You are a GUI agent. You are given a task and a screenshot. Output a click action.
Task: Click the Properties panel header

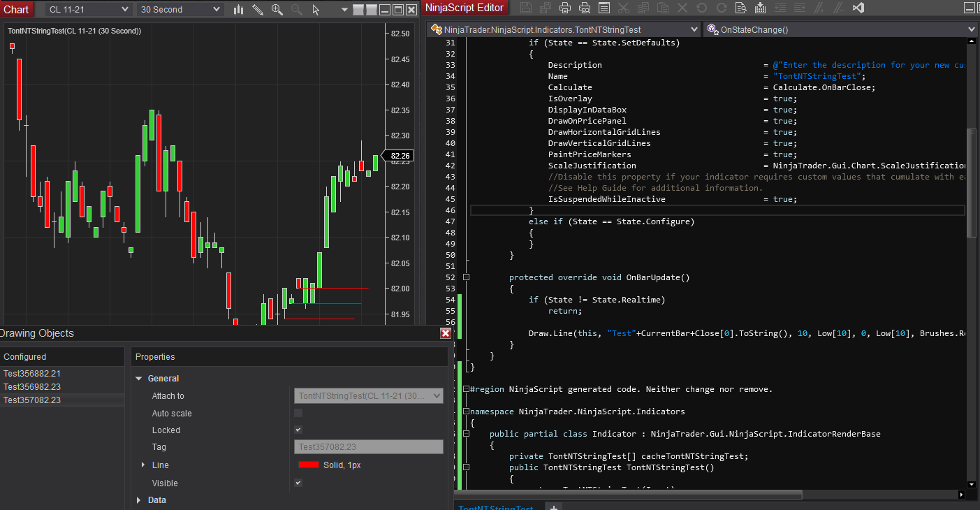tap(290, 357)
